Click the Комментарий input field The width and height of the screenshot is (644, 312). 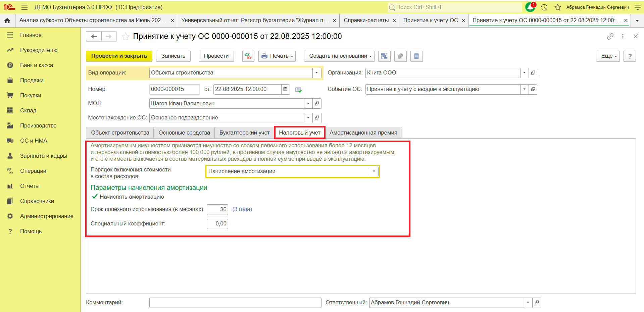click(x=235, y=303)
